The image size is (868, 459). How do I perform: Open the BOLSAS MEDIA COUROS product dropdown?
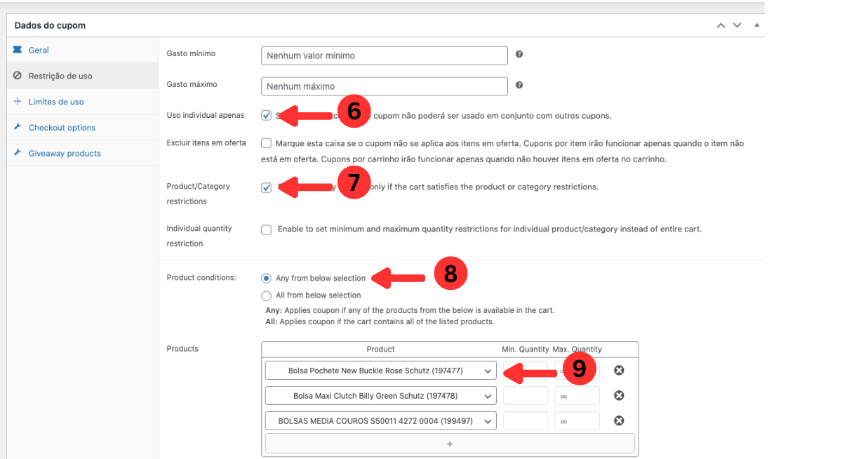click(380, 421)
